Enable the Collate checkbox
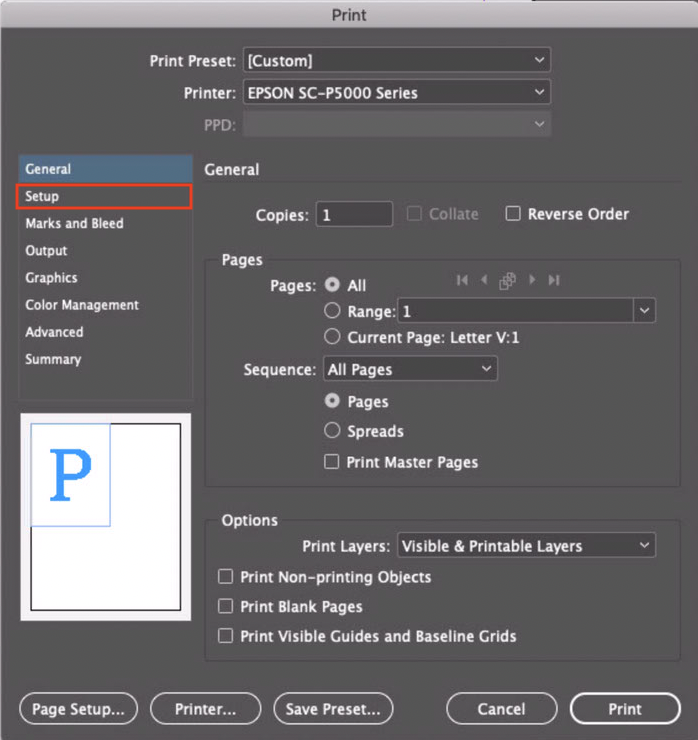This screenshot has height=740, width=698. tap(414, 214)
